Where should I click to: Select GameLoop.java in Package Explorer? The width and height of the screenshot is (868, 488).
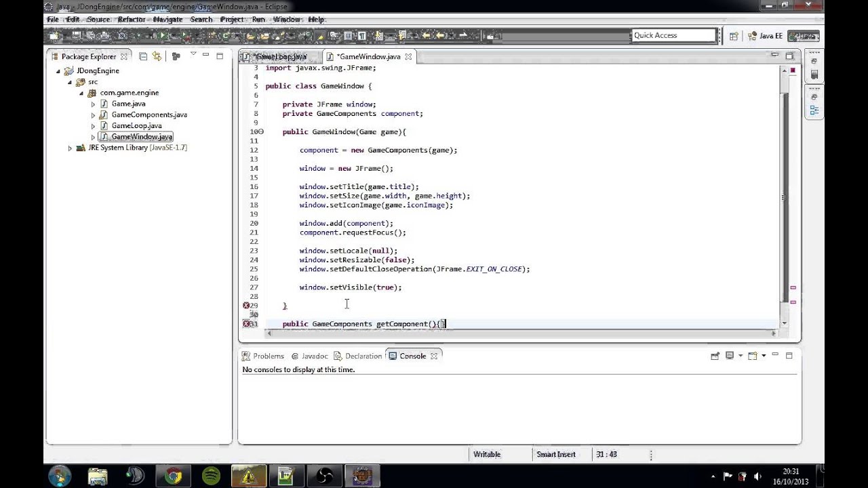[x=136, y=125]
